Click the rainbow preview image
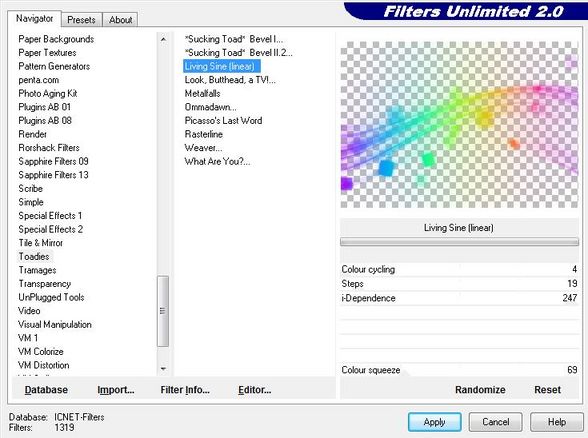Screen dimensions: 588x438 459,124
